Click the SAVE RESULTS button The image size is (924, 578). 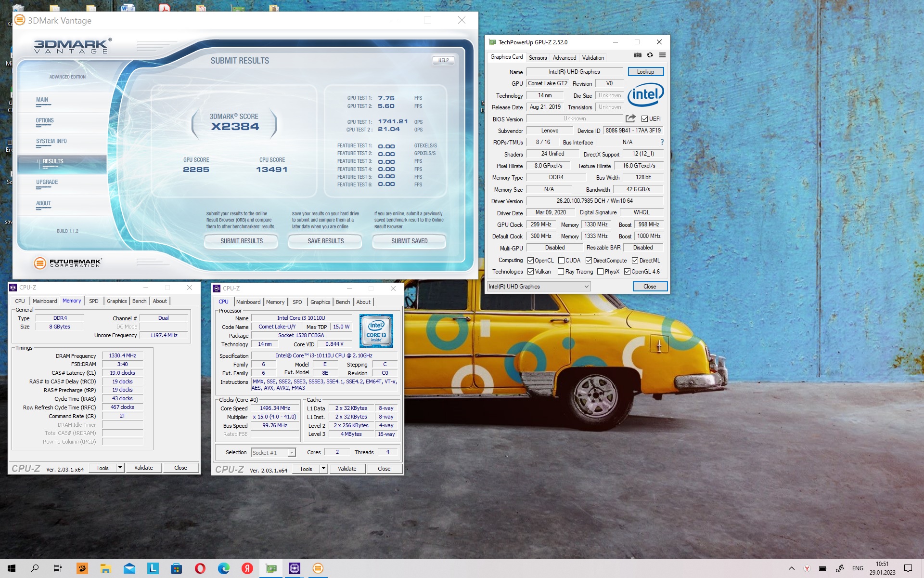point(325,241)
